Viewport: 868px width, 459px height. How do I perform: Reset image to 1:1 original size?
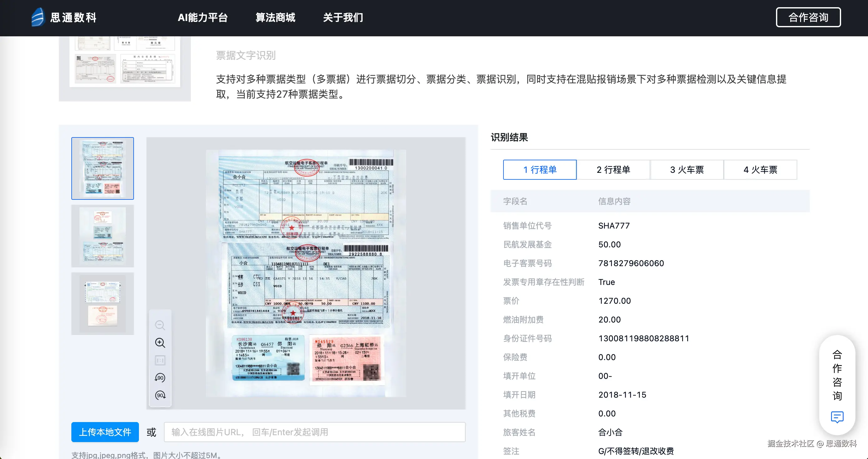(160, 360)
